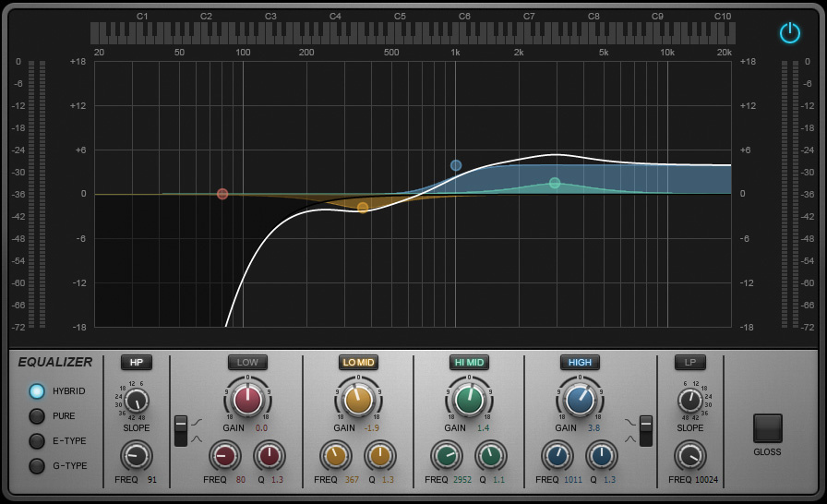Click the teal HI MID band node
Screen dimensions: 827x504
point(555,183)
